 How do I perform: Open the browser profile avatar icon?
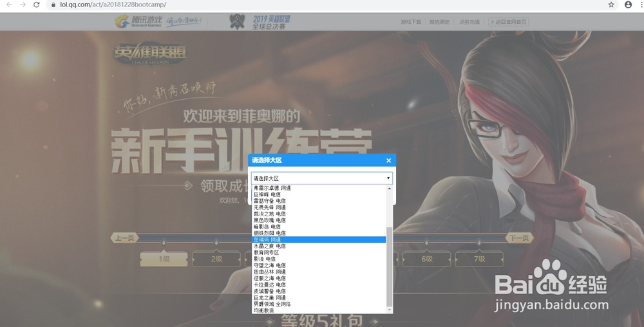coord(628,5)
